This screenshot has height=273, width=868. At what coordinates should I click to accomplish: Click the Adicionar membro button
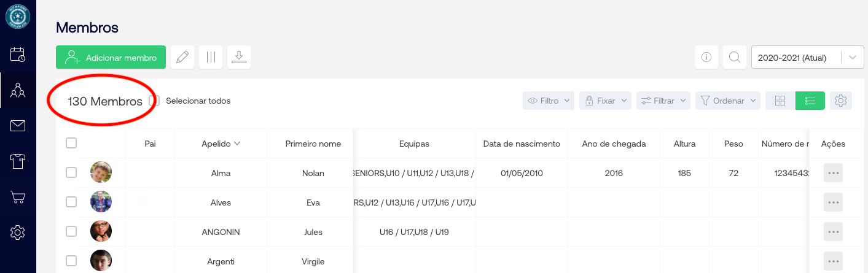click(111, 58)
